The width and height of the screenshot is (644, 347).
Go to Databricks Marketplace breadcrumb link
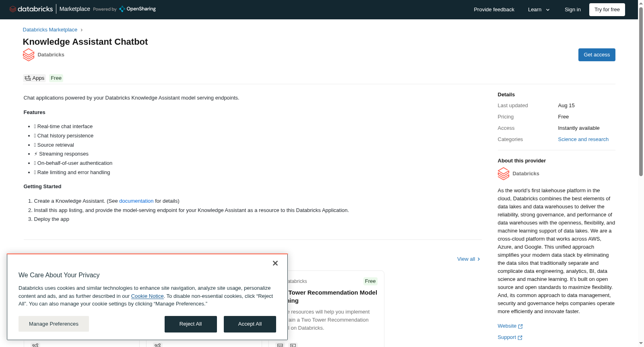point(50,30)
